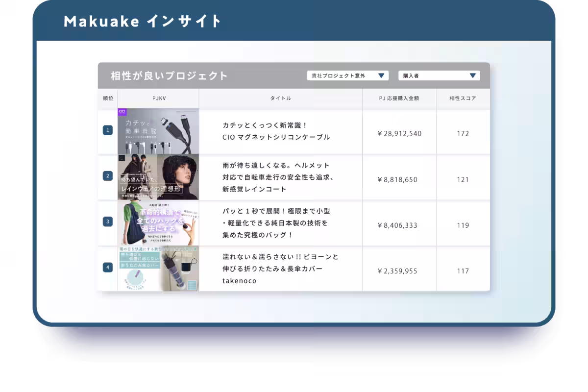Click score value 117

pyautogui.click(x=463, y=271)
